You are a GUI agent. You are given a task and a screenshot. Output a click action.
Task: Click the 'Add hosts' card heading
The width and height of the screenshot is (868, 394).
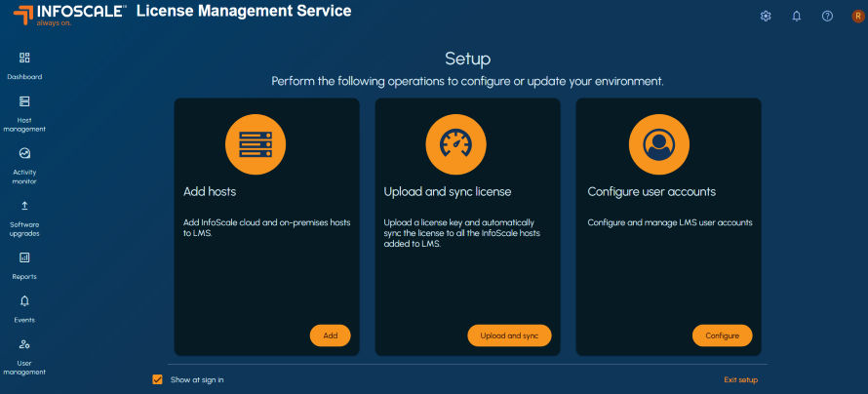click(210, 191)
